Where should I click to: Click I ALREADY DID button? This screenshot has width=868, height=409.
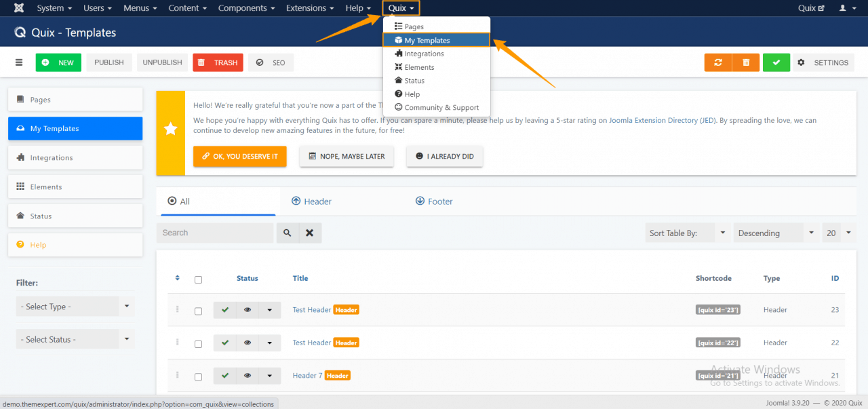445,156
